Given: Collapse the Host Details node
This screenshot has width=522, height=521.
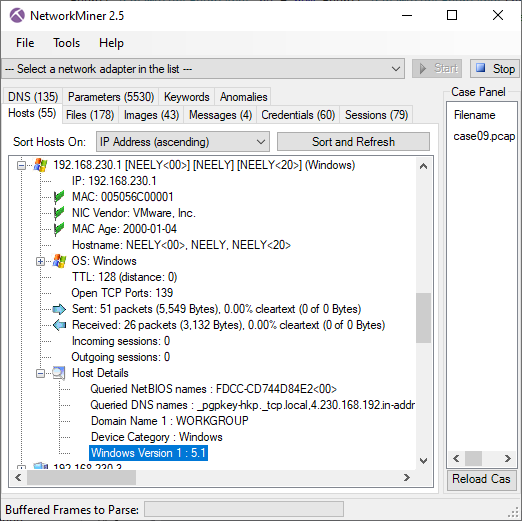Looking at the screenshot, I should click(40, 373).
